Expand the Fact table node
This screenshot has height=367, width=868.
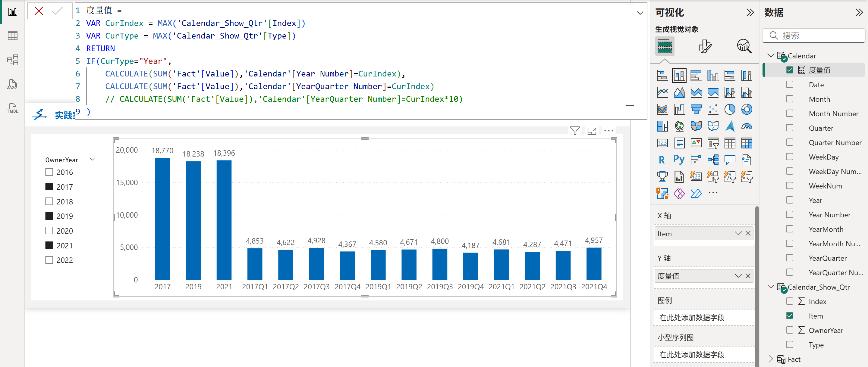point(771,359)
